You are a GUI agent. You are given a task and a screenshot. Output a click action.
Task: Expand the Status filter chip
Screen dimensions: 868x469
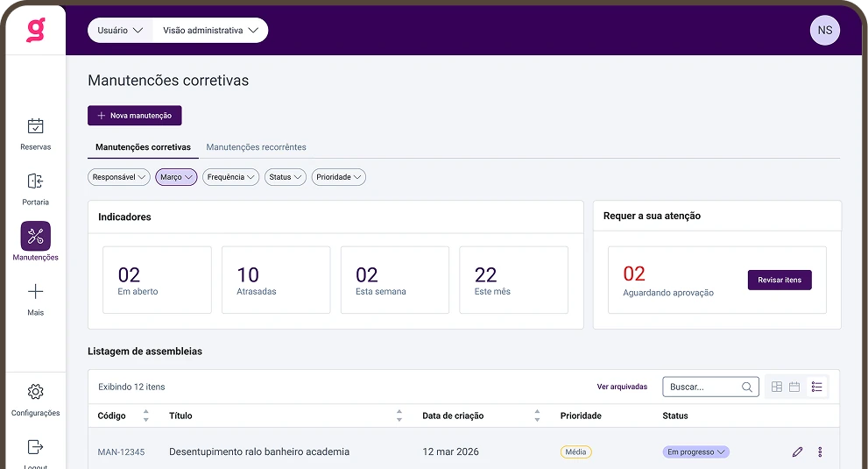coord(285,177)
